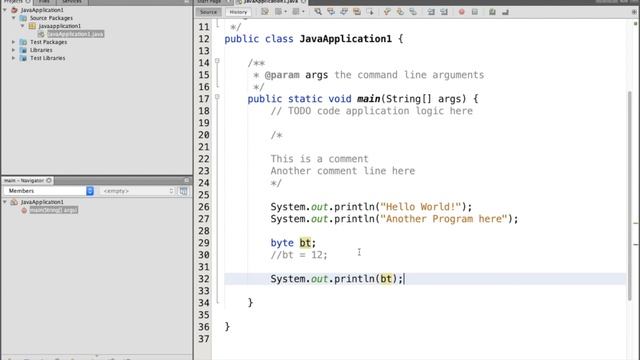Click 'JavaApplication1' class name on line 12

[x=345, y=39]
